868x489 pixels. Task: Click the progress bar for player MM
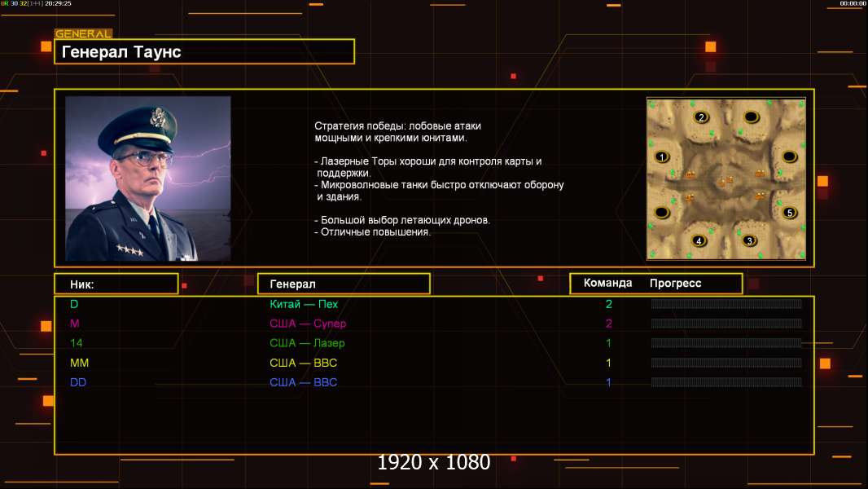pos(726,363)
